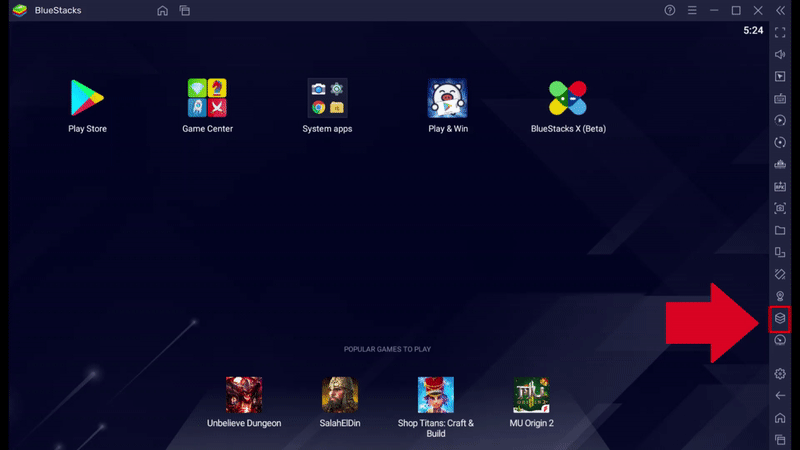The image size is (800, 450).
Task: Click the shake device icon
Action: tap(780, 274)
